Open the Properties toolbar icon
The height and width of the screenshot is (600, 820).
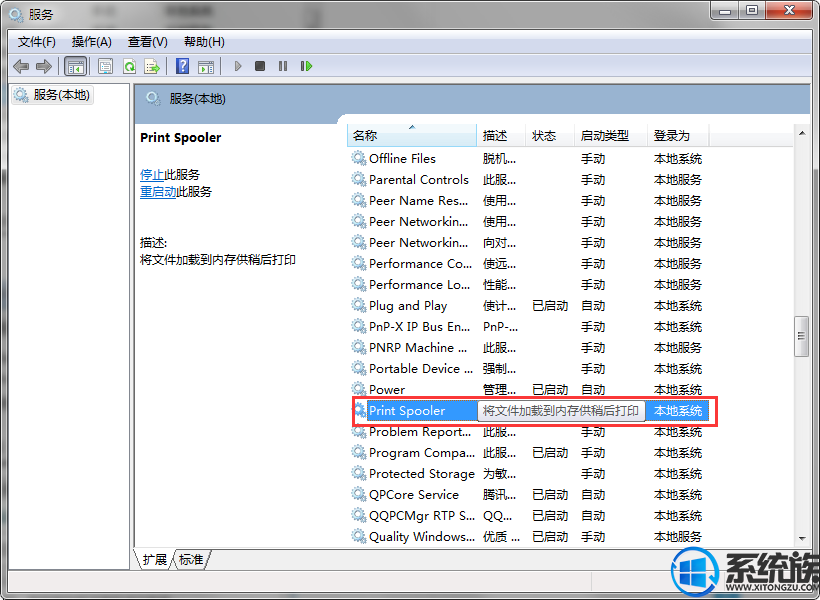click(x=105, y=66)
